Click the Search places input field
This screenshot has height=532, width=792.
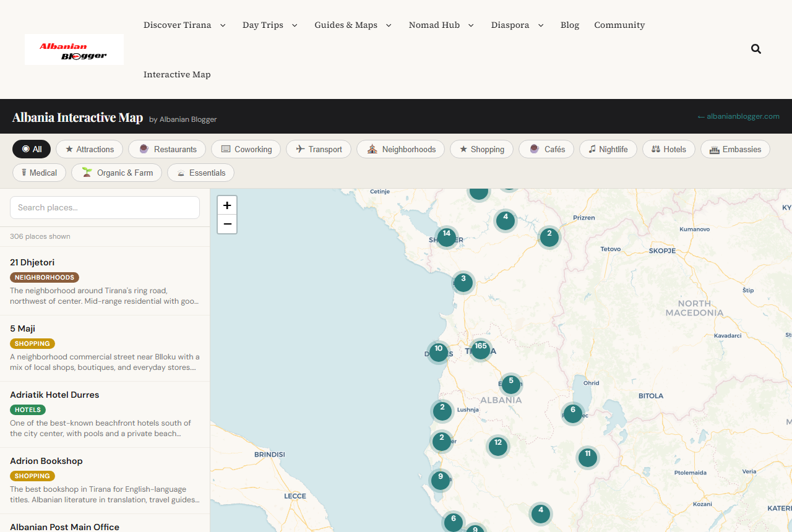[105, 207]
